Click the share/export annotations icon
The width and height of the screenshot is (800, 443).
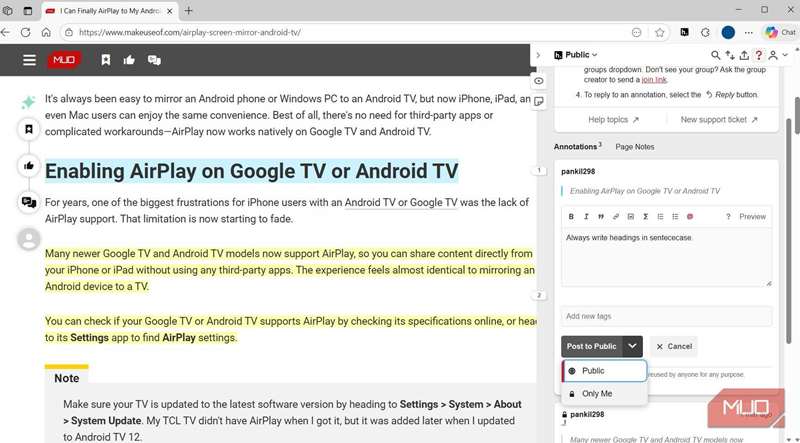pos(744,55)
